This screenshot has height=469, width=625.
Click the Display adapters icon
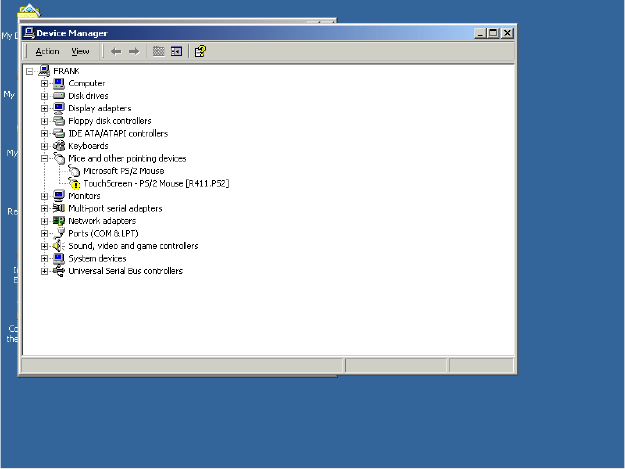(59, 108)
